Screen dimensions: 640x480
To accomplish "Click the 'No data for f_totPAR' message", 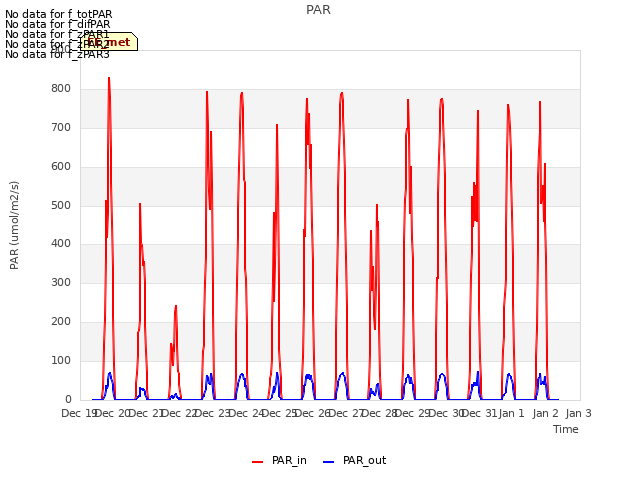I will click(58, 14).
